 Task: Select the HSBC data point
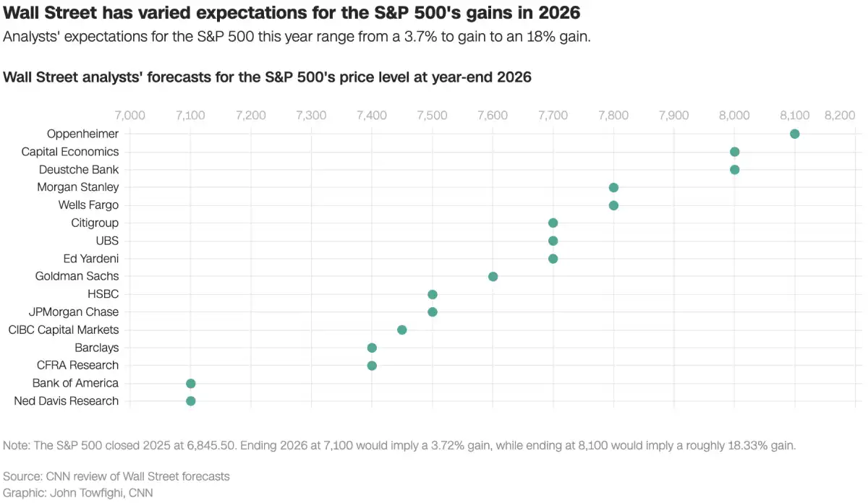(x=432, y=294)
